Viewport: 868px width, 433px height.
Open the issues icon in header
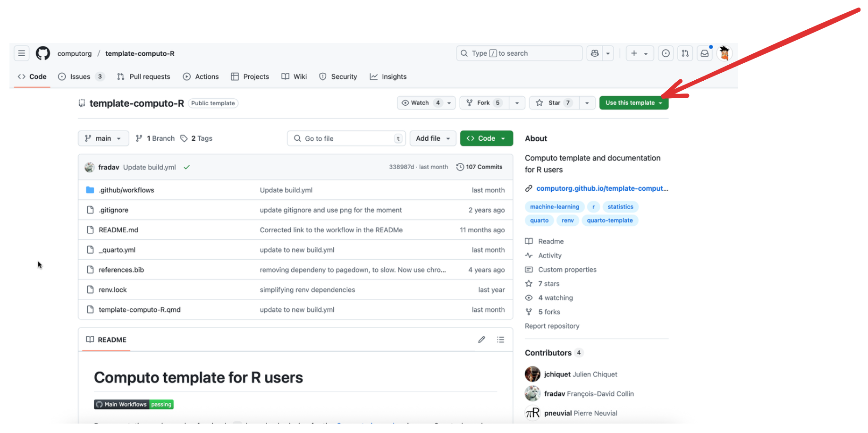[x=666, y=53]
